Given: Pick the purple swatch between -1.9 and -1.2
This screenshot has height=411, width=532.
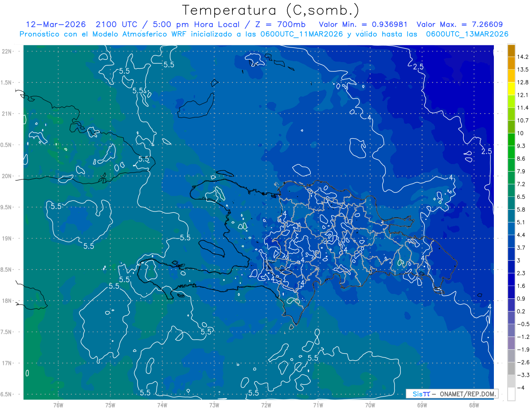Looking at the screenshot, I should point(511,343).
